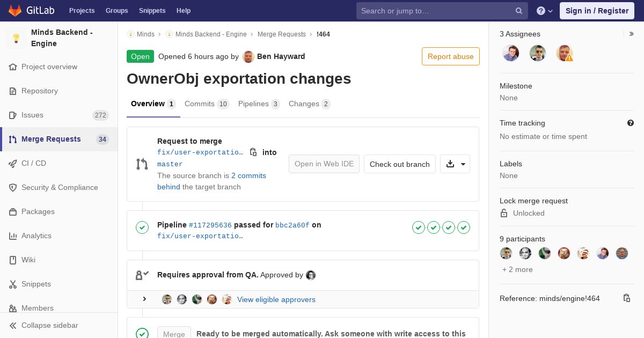Viewport: 644px width, 338px height.
Task: Expand the eligible approvers list chevron
Action: (x=144, y=299)
